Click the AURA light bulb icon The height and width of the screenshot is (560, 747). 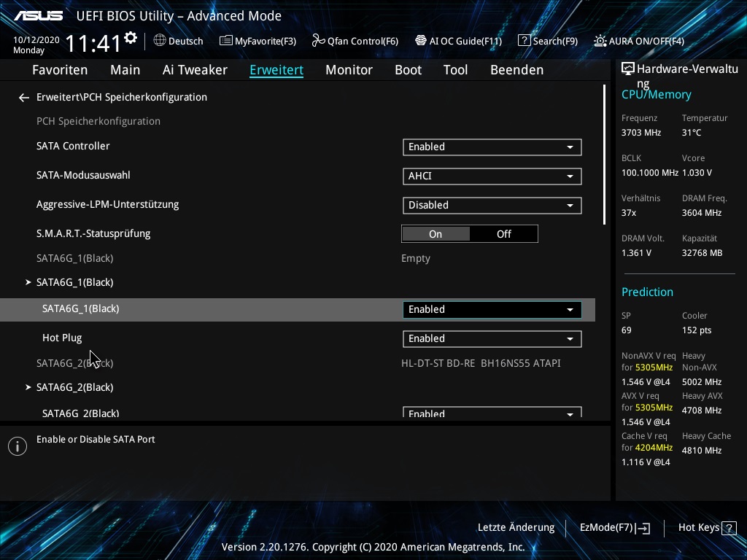(x=600, y=41)
